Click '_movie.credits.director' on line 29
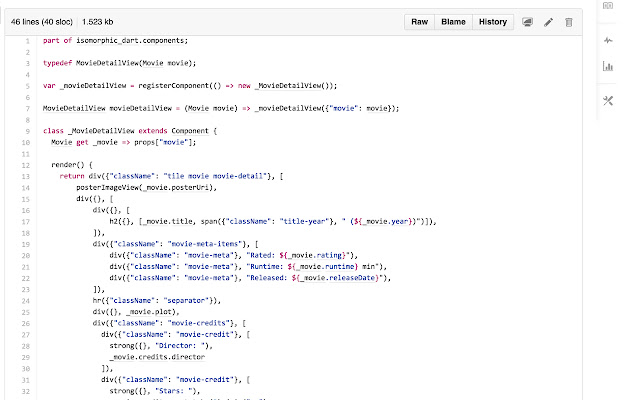 tap(157, 357)
